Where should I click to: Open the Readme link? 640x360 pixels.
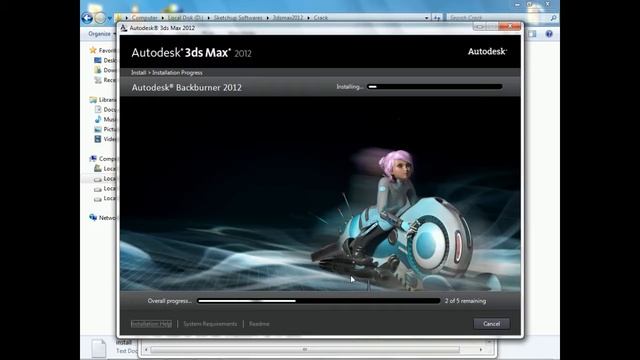click(259, 324)
